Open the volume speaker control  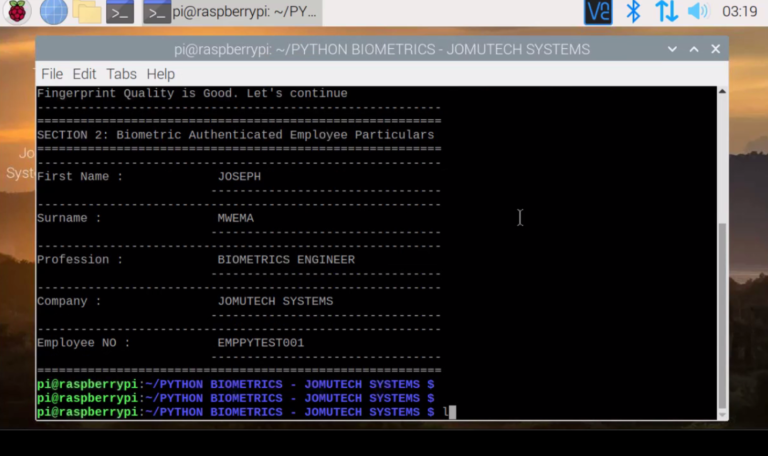pyautogui.click(x=698, y=11)
